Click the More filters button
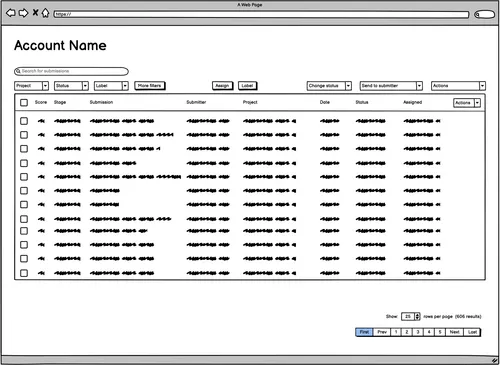This screenshot has width=500, height=365. point(150,86)
